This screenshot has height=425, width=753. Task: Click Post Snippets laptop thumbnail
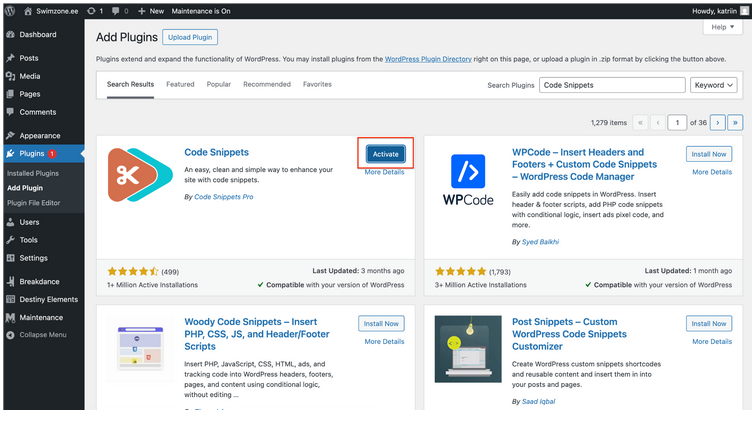468,349
